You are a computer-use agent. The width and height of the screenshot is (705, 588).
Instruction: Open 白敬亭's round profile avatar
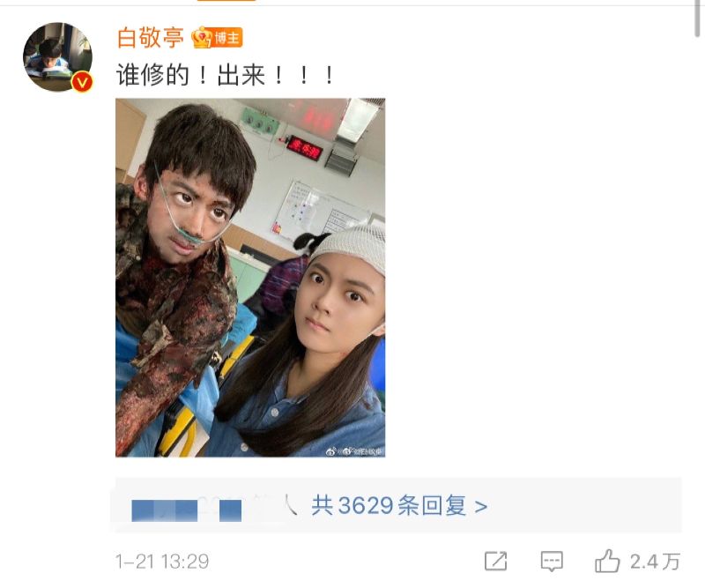point(57,56)
